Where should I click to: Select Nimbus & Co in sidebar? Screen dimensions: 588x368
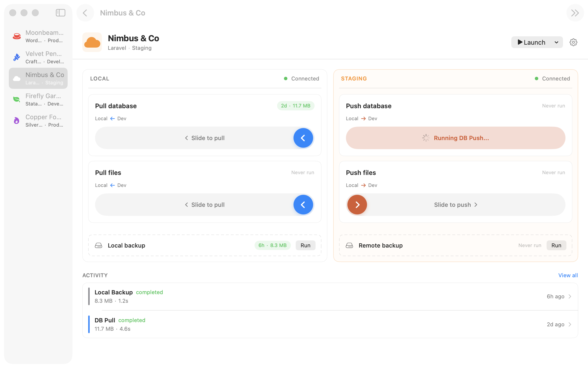38,78
